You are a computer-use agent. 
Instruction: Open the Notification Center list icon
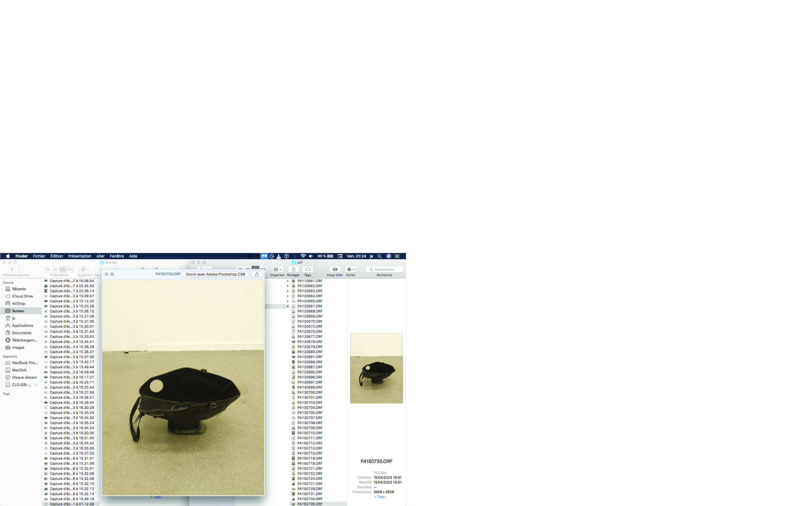[x=397, y=256]
